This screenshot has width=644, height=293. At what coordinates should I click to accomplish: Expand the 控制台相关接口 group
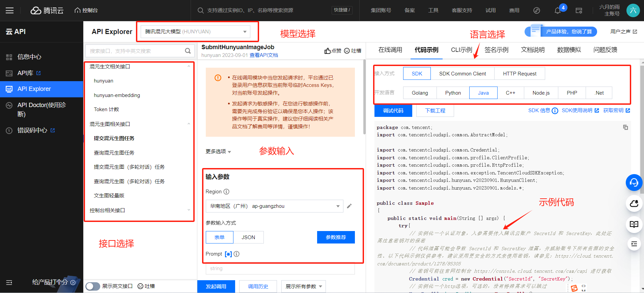point(189,210)
